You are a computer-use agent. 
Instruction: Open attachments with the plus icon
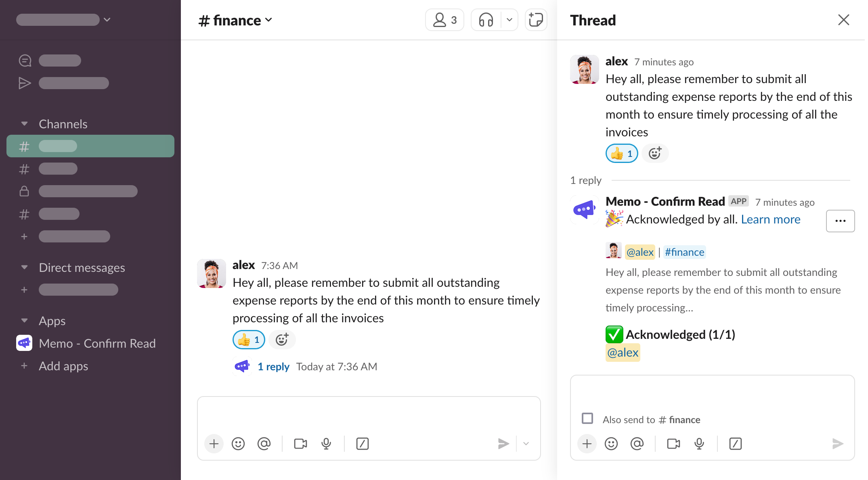click(214, 444)
